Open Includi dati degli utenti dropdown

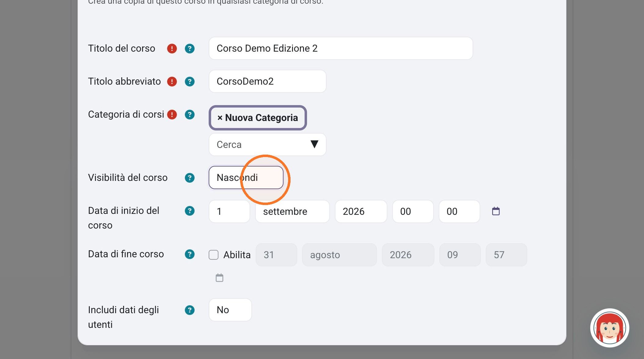230,310
